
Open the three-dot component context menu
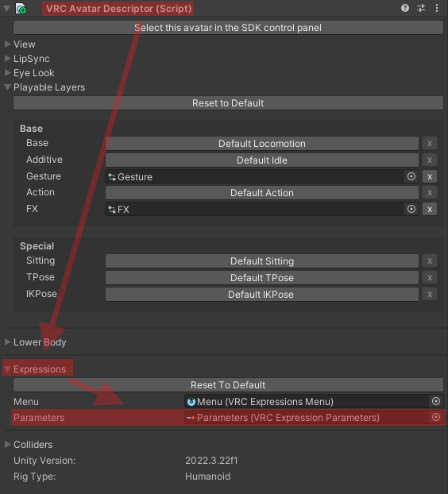coord(437,8)
